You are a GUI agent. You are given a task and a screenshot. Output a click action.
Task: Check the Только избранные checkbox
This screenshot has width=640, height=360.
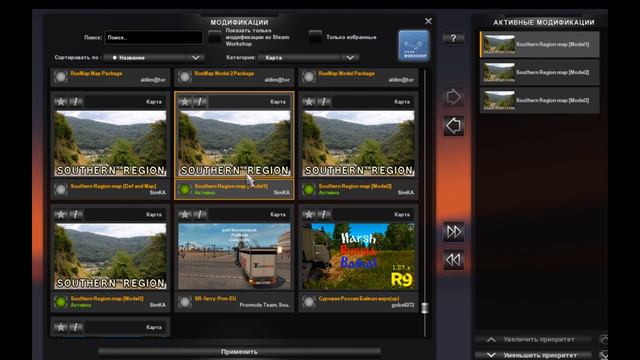coord(315,37)
